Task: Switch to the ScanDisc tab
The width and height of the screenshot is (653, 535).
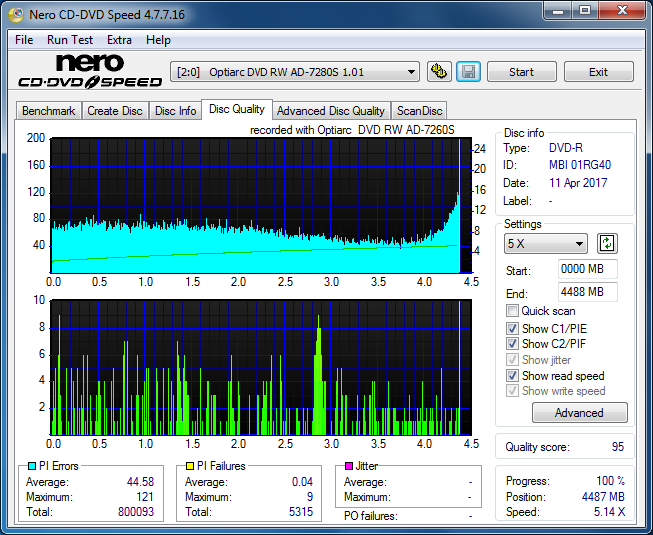Action: coord(419,111)
